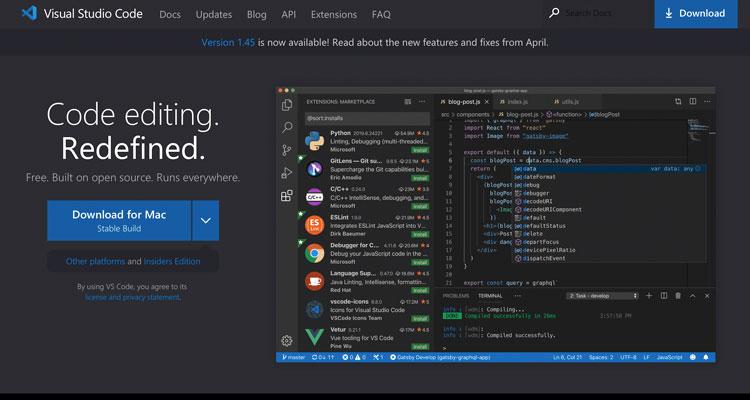
Task: Select the Source Control branch icon
Action: pos(287,150)
